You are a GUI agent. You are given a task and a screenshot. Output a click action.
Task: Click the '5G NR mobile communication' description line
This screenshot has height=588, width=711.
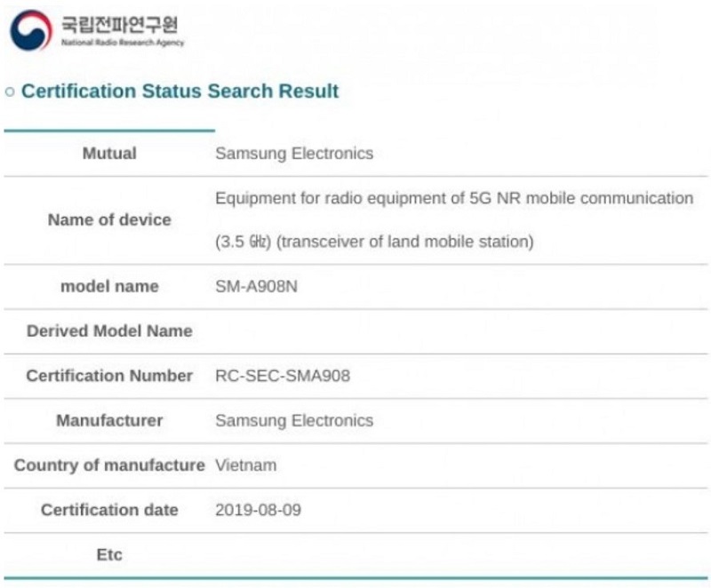pyautogui.click(x=454, y=198)
